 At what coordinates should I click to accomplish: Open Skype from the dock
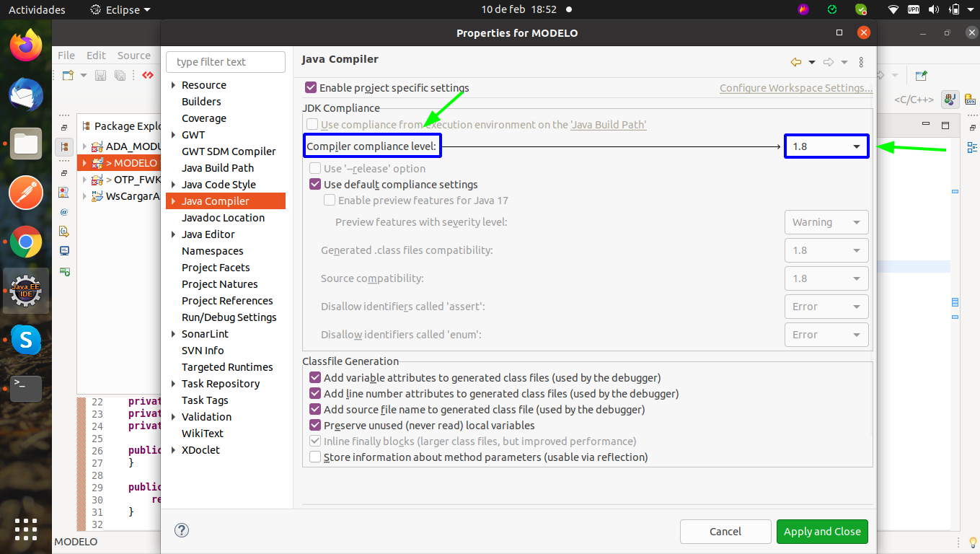click(x=26, y=339)
